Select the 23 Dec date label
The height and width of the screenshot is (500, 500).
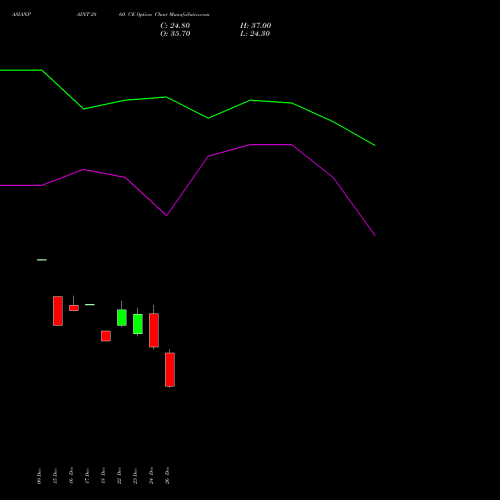pyautogui.click(x=135, y=475)
